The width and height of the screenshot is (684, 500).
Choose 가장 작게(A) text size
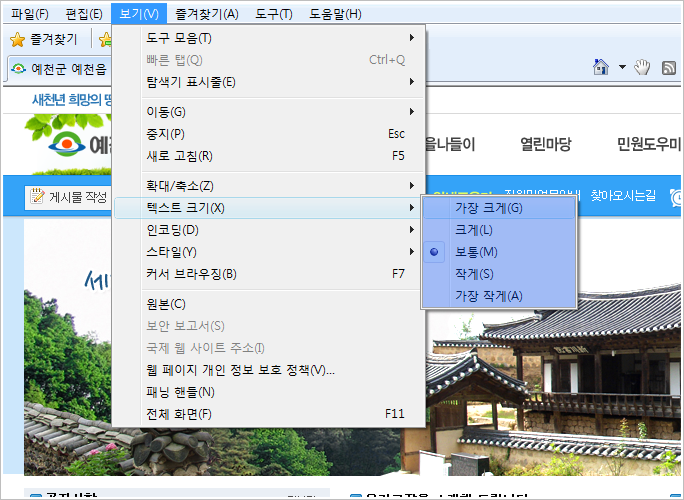[x=499, y=296]
